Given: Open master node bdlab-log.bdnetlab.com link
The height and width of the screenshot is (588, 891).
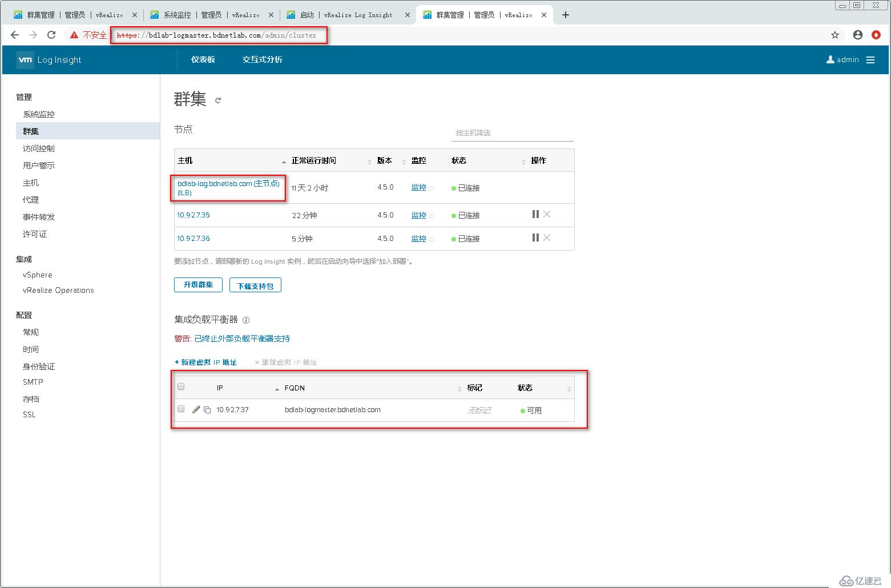Looking at the screenshot, I should pos(228,188).
